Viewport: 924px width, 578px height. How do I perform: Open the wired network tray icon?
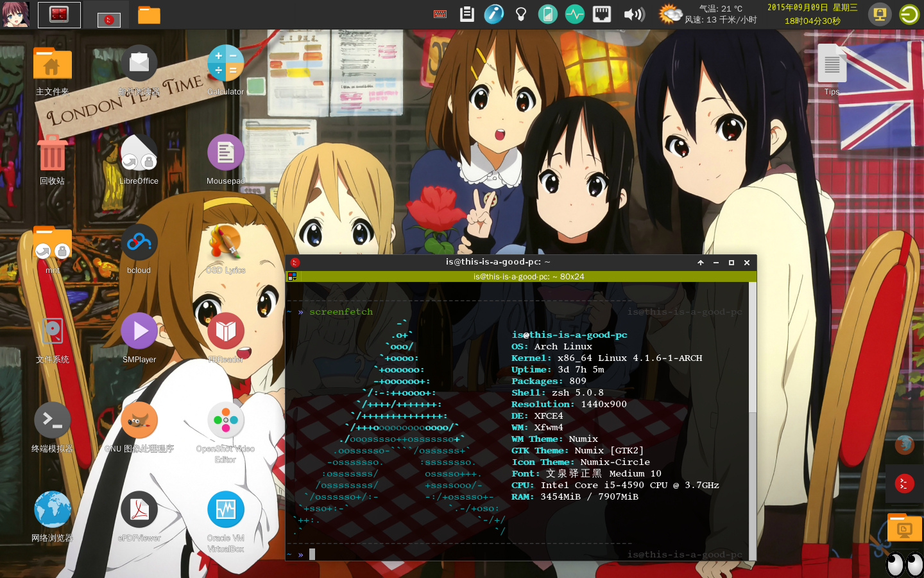tap(602, 14)
